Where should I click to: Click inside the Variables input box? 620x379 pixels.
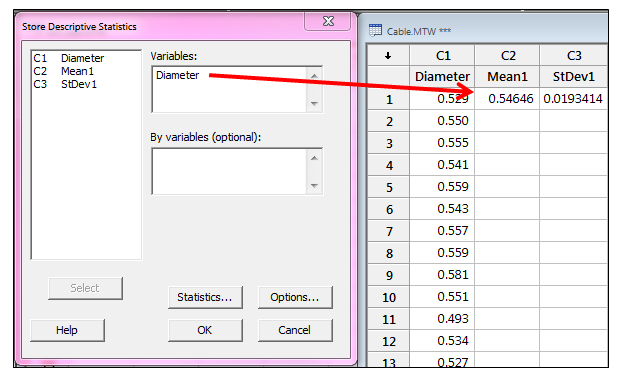[x=229, y=89]
